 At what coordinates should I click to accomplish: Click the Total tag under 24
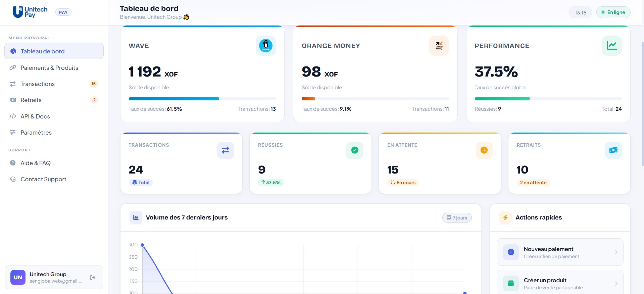point(141,183)
